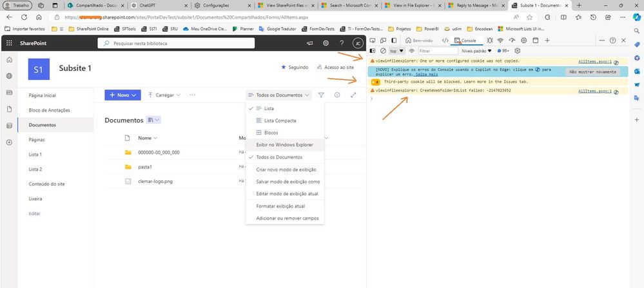Open the Application panel icon in DevTools
The width and height of the screenshot is (644, 288).
535,40
